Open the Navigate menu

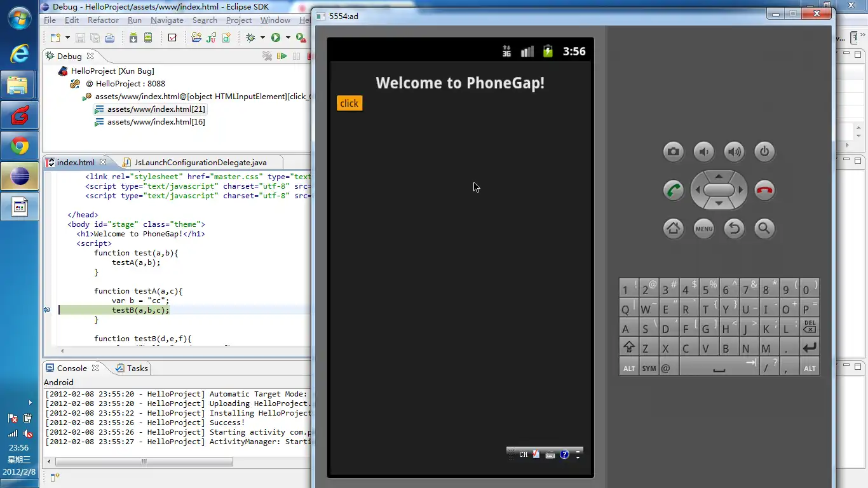[167, 20]
